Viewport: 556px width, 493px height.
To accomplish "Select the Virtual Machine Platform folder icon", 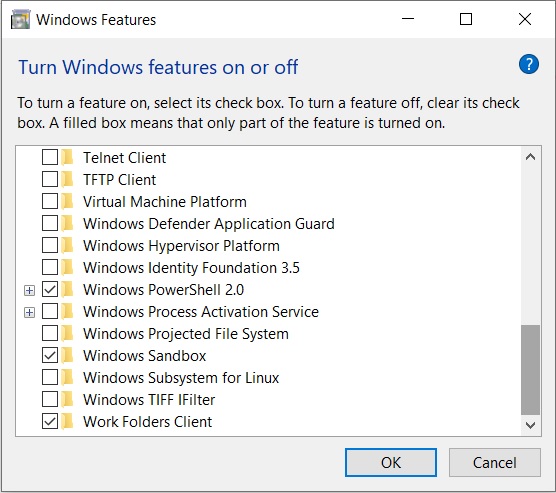I will click(67, 201).
